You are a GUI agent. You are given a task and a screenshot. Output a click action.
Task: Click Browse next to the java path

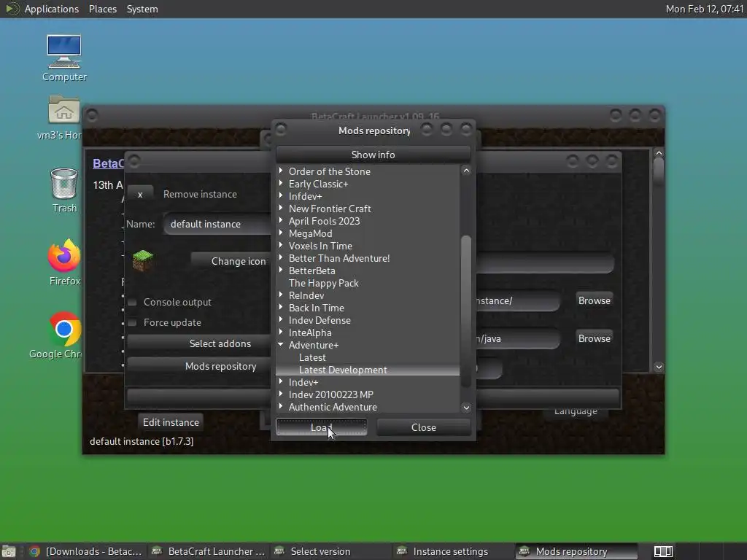tap(594, 338)
